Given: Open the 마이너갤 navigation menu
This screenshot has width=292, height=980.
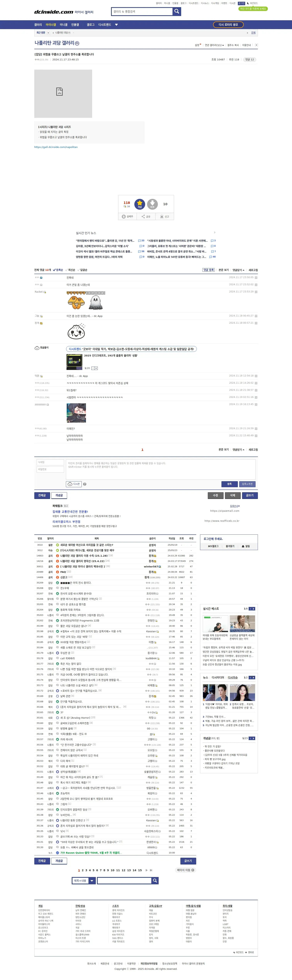Looking at the screenshot, I should (50, 25).
